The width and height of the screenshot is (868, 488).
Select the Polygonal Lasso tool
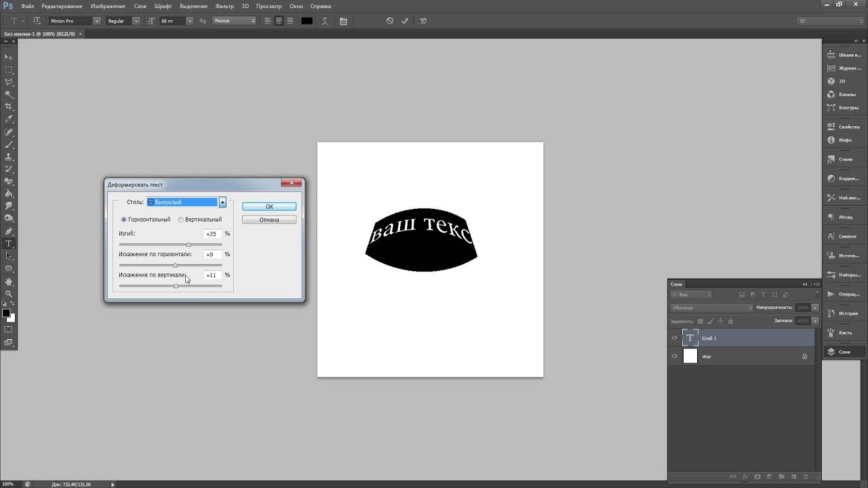(9, 82)
